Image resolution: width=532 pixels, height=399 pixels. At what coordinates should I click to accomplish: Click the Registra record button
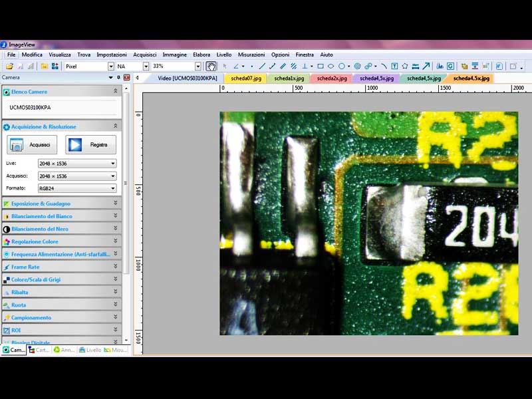point(90,145)
